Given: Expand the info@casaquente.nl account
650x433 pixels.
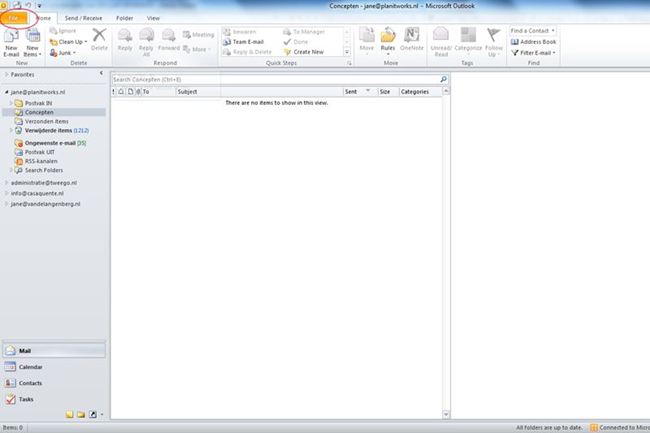Looking at the screenshot, I should 7,194.
